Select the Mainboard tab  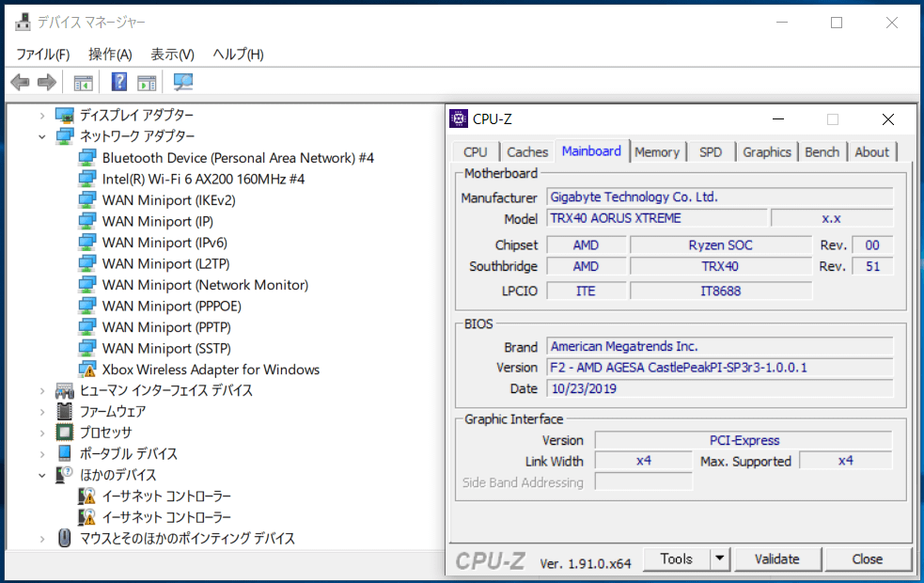pos(591,150)
